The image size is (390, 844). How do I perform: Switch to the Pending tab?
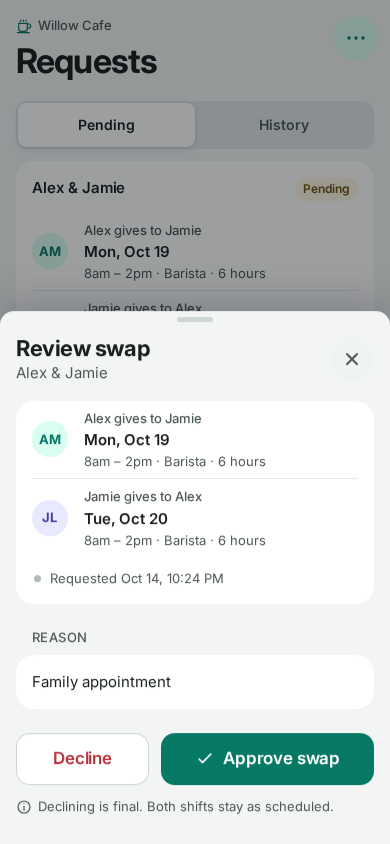(107, 125)
